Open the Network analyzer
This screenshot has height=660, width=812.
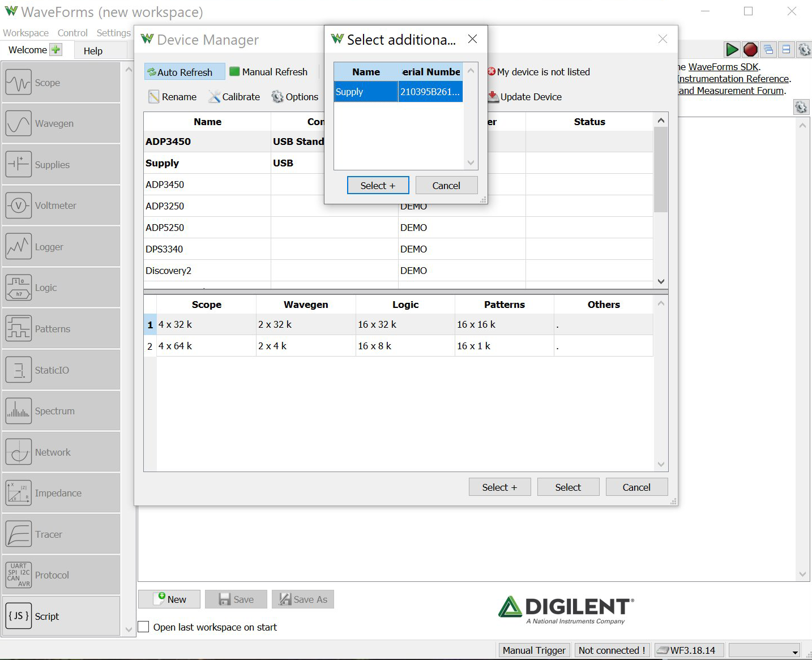pos(61,452)
